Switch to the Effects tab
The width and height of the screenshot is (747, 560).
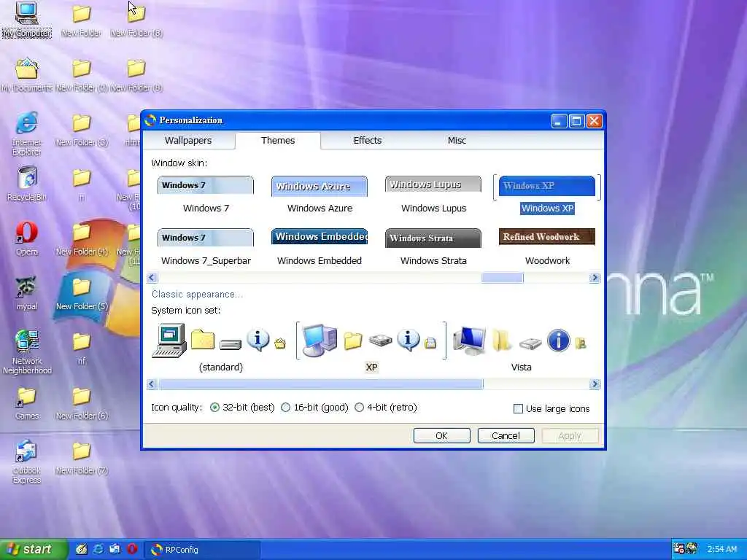click(x=368, y=141)
